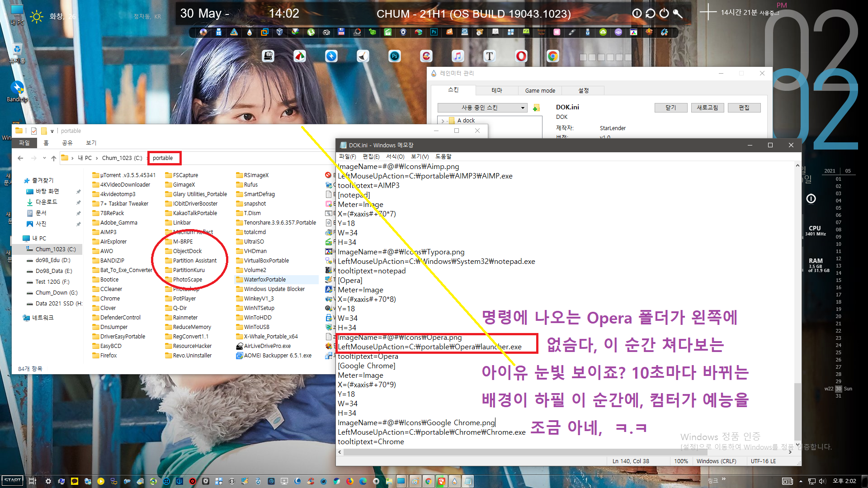The width and height of the screenshot is (868, 488).
Task: Click the settings gear on the taskbar
Action: tap(48, 481)
